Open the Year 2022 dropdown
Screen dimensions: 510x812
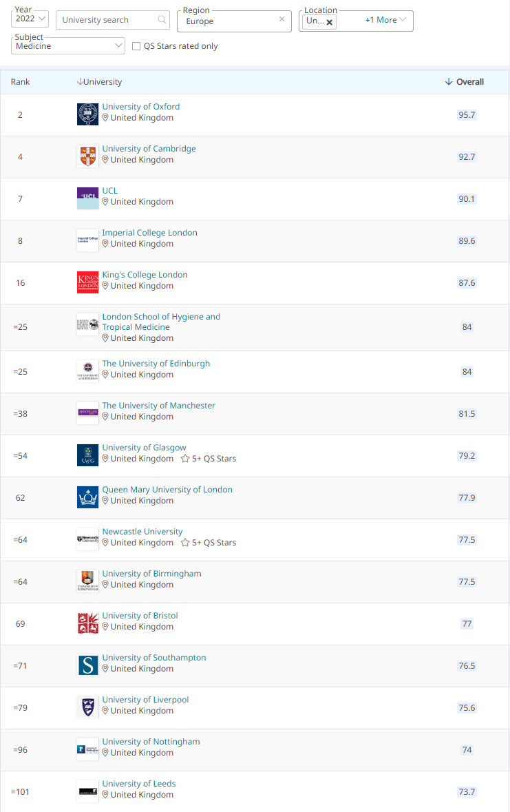point(31,19)
